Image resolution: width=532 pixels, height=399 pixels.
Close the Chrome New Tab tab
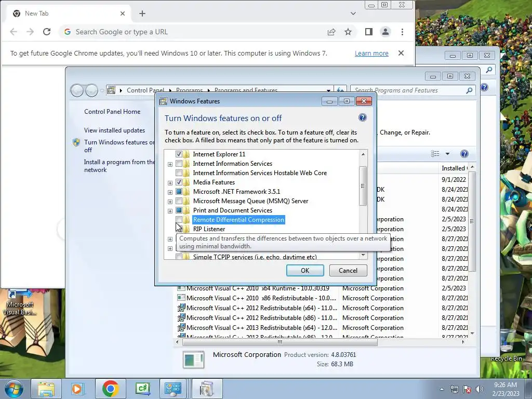click(123, 14)
